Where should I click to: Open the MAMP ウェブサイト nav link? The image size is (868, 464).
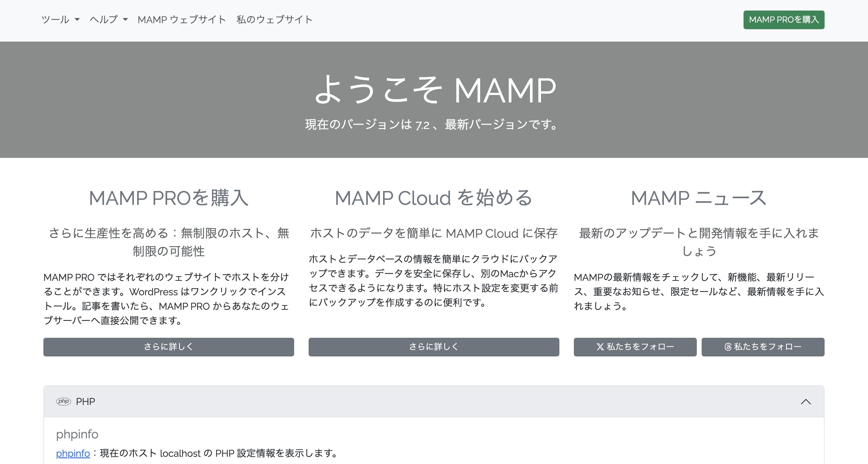[x=182, y=20]
